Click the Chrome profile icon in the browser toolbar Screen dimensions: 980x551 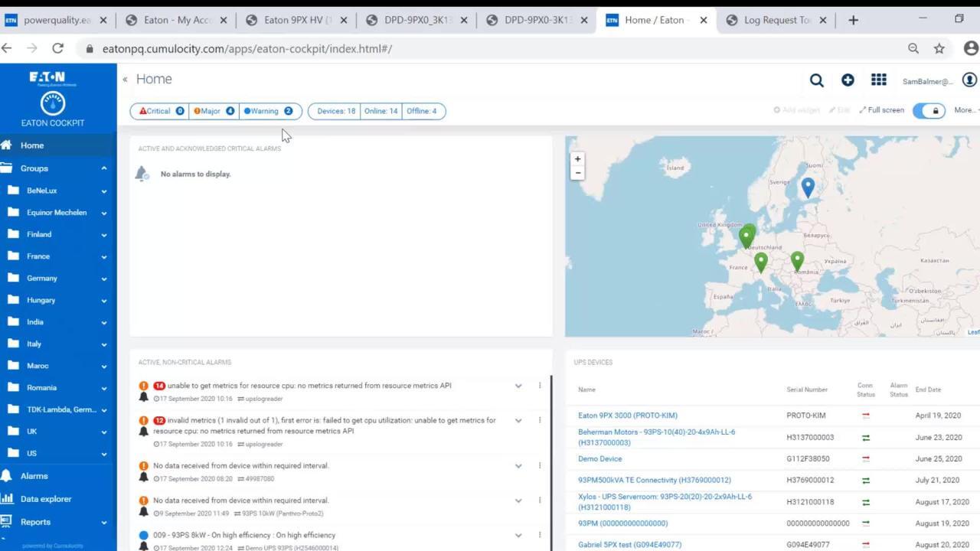point(971,48)
